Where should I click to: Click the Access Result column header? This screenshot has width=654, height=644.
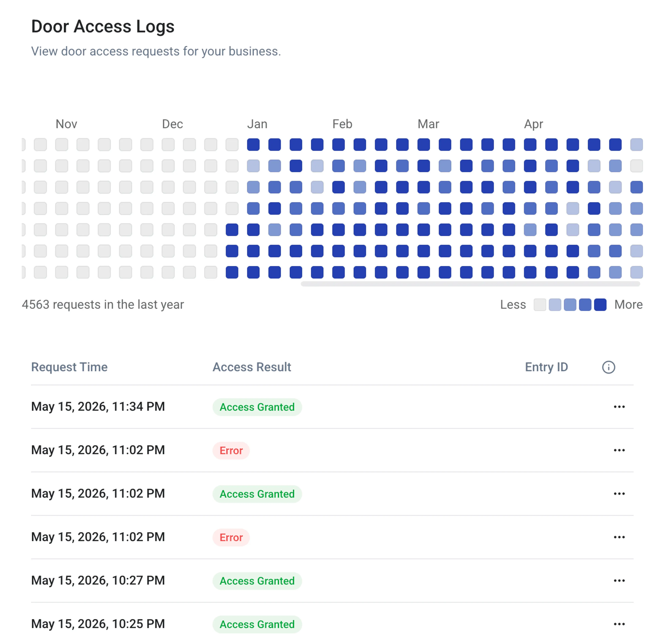[x=252, y=367]
